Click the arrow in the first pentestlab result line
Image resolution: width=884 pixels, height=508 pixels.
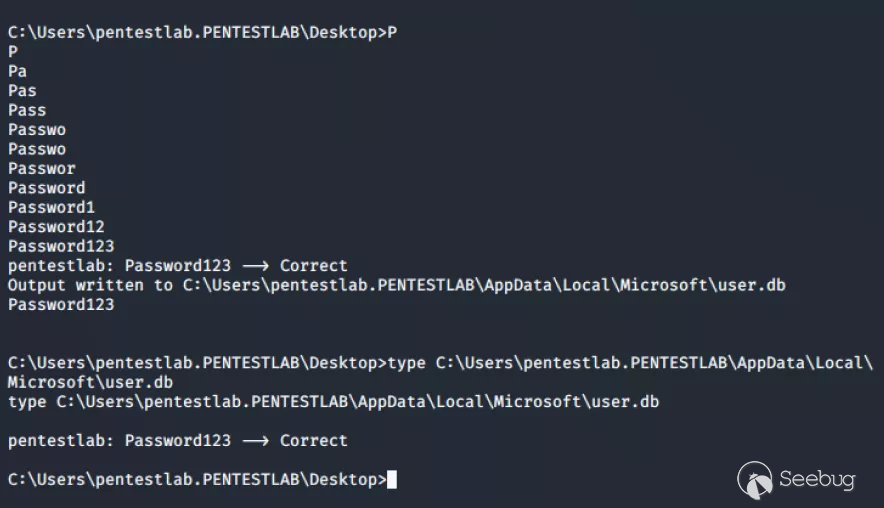click(255, 266)
